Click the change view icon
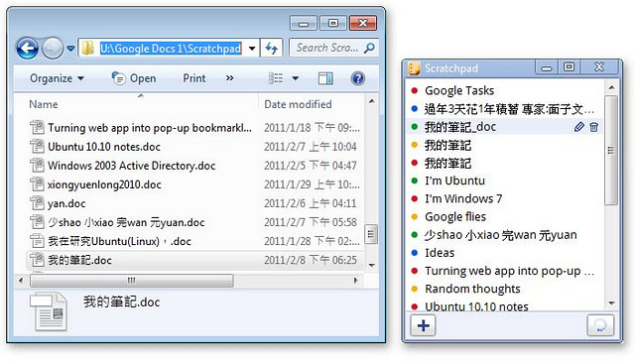 (x=276, y=78)
